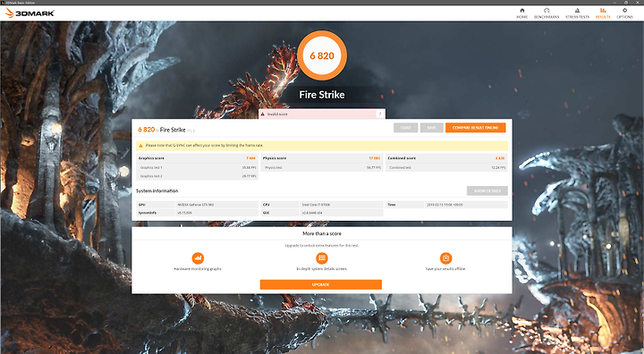644x354 pixels.
Task: Click the Graphics test 1 row
Action: (197, 167)
